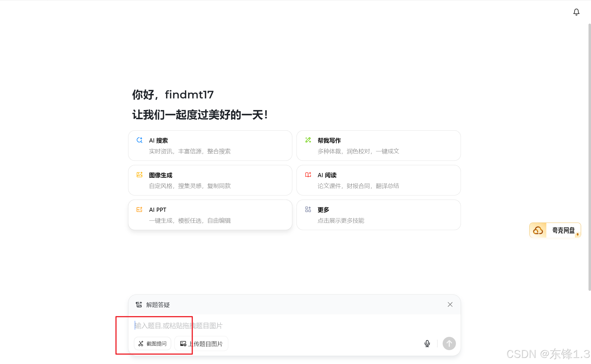
Task: Open 夸克网盘 floating button
Action: (x=563, y=230)
